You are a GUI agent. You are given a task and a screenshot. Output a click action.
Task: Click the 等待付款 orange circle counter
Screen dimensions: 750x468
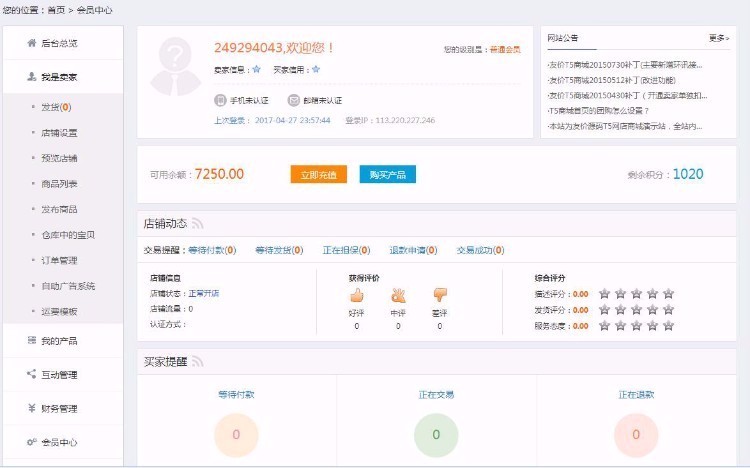236,435
